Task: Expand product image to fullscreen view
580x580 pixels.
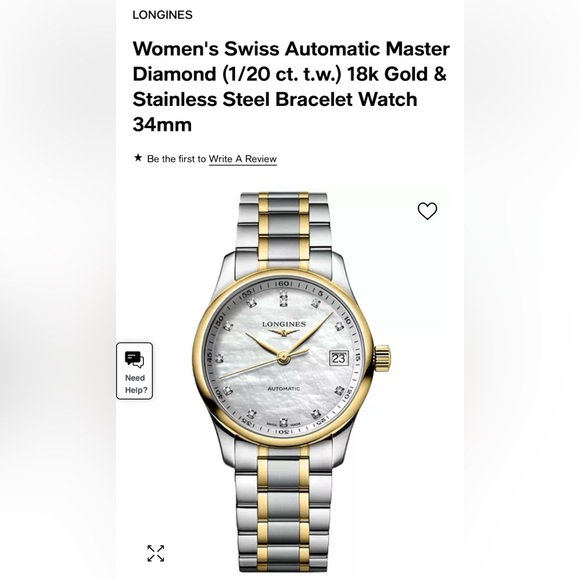Action: (156, 553)
